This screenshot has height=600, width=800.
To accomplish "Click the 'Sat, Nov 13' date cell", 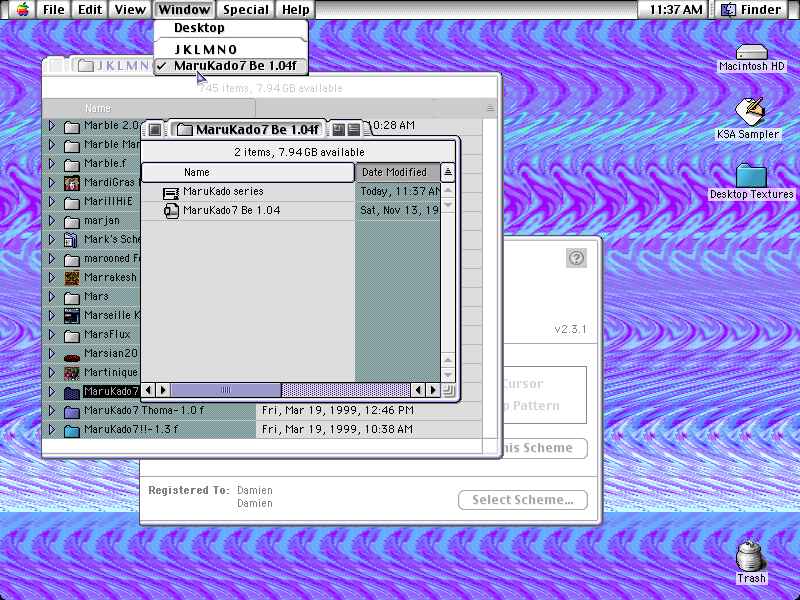I will tap(399, 210).
